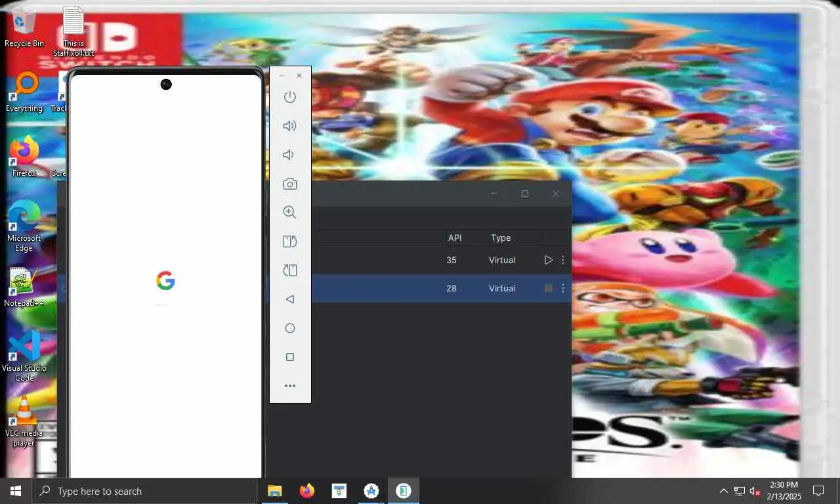Tap the emulator Overview square button

(x=290, y=357)
